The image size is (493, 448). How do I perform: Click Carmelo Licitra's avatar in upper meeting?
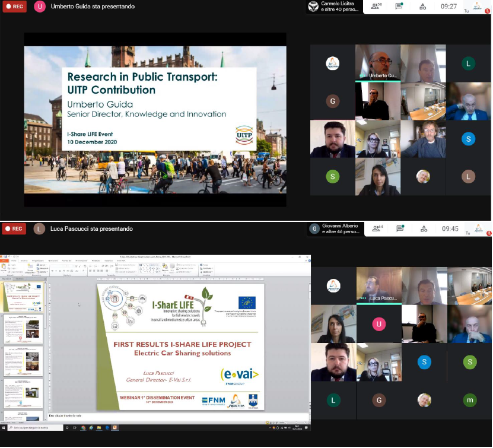tap(313, 7)
